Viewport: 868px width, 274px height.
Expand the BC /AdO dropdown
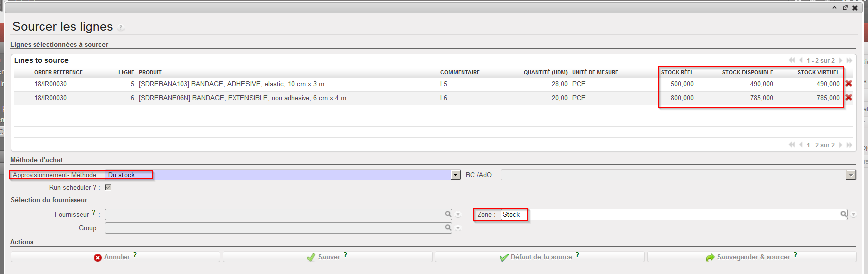point(851,175)
